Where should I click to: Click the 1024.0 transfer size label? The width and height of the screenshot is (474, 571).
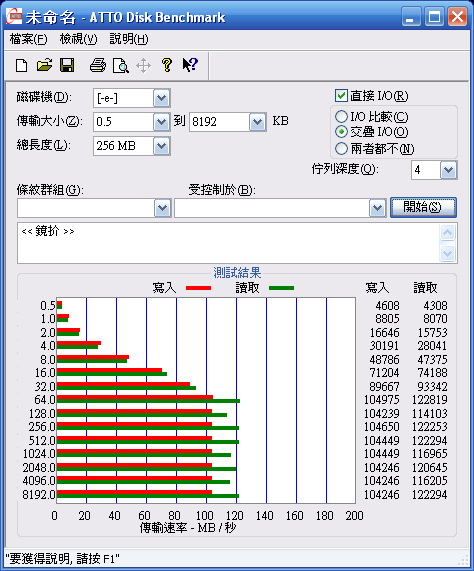39,454
